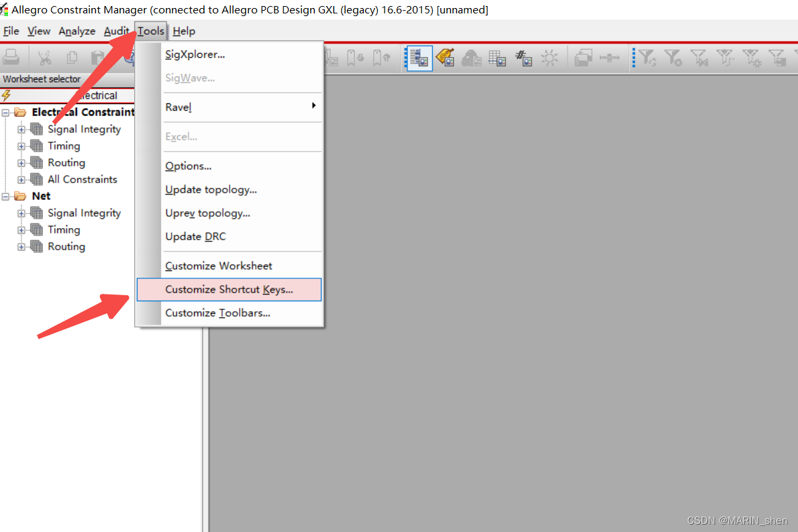The height and width of the screenshot is (532, 798).
Task: Click the third funnel filter toolbar icon
Action: pyautogui.click(x=699, y=58)
